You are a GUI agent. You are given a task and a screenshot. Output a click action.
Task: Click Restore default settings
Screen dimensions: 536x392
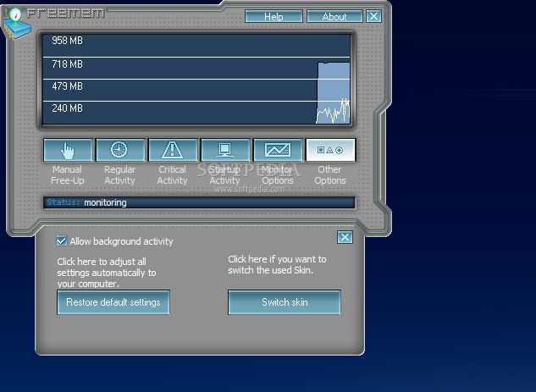[113, 302]
